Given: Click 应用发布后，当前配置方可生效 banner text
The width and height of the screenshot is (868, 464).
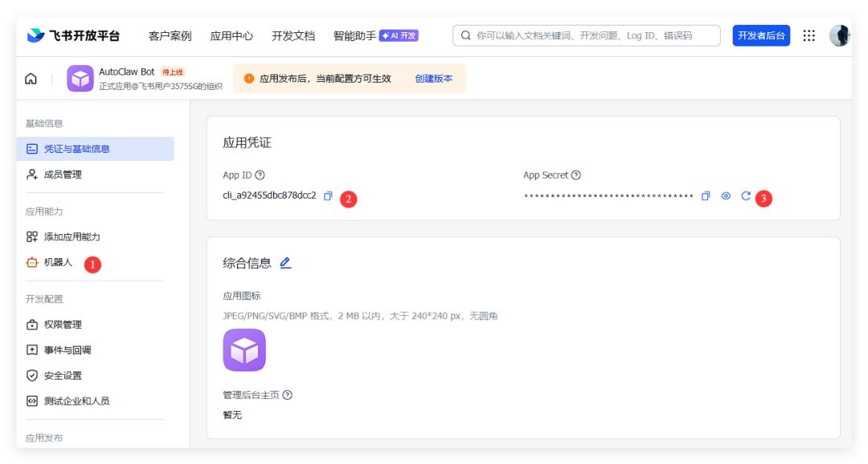Looking at the screenshot, I should 325,79.
